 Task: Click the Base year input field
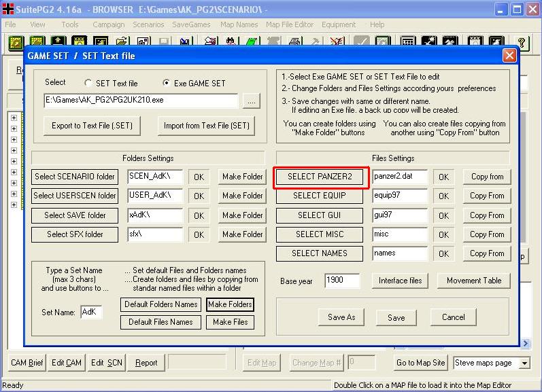[x=342, y=281]
